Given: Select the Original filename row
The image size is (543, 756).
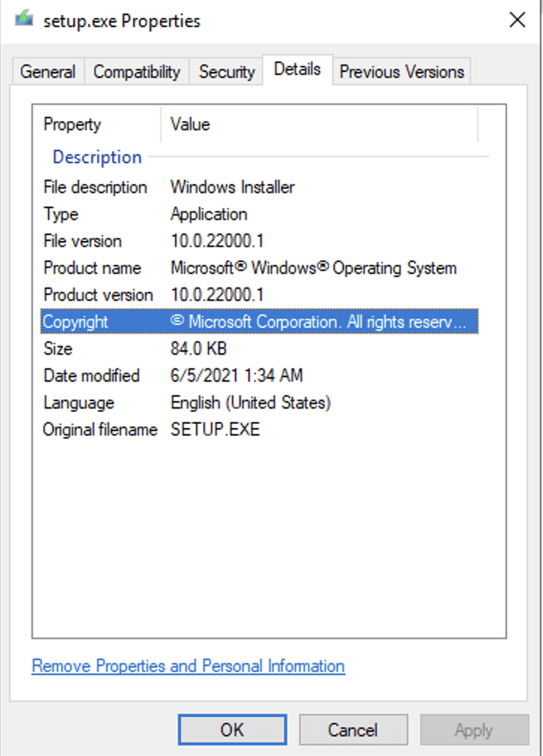Looking at the screenshot, I should [100, 430].
